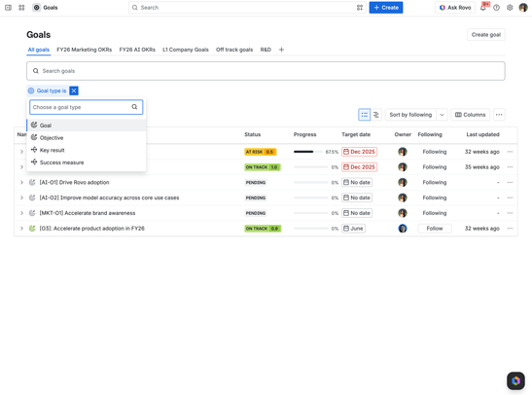Switch to the R&D tab

click(266, 50)
